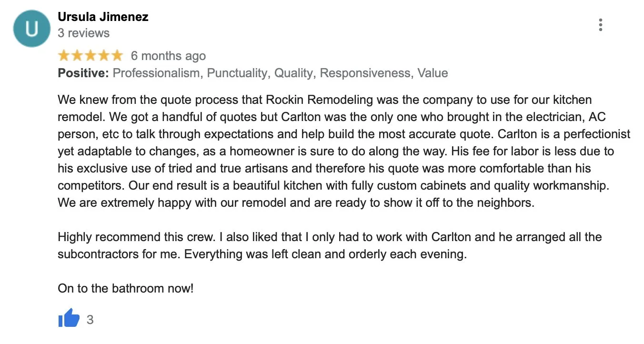Click the "6 months ago" timestamp
Viewport: 644px width, 344px height.
168,56
